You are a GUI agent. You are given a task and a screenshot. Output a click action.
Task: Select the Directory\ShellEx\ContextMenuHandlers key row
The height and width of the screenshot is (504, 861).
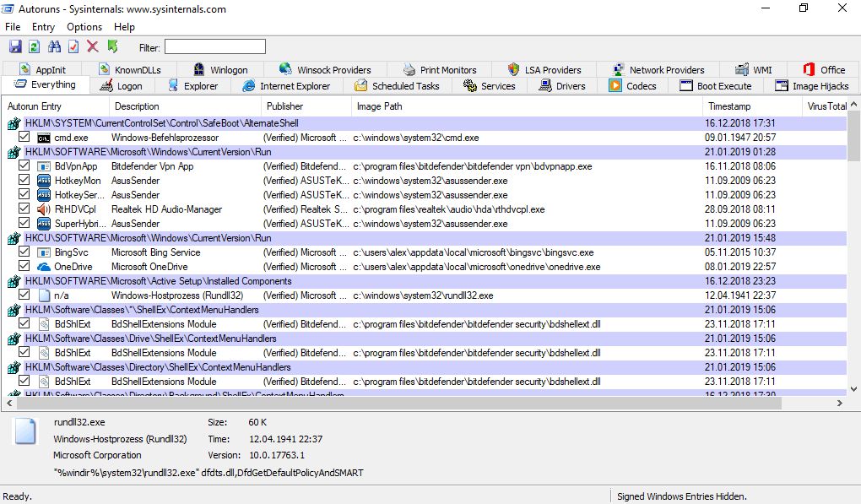pyautogui.click(x=426, y=367)
